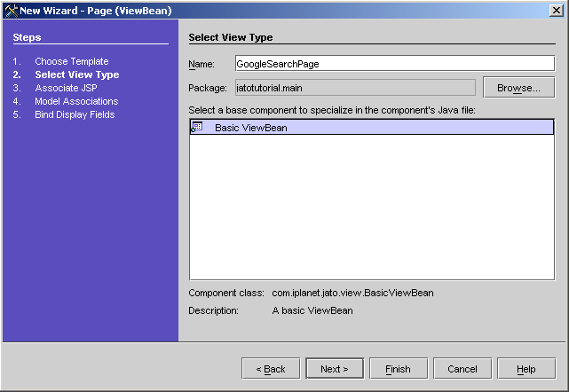This screenshot has width=569, height=392.
Task: Select the Basic ViewBean list row
Action: pyautogui.click(x=372, y=128)
